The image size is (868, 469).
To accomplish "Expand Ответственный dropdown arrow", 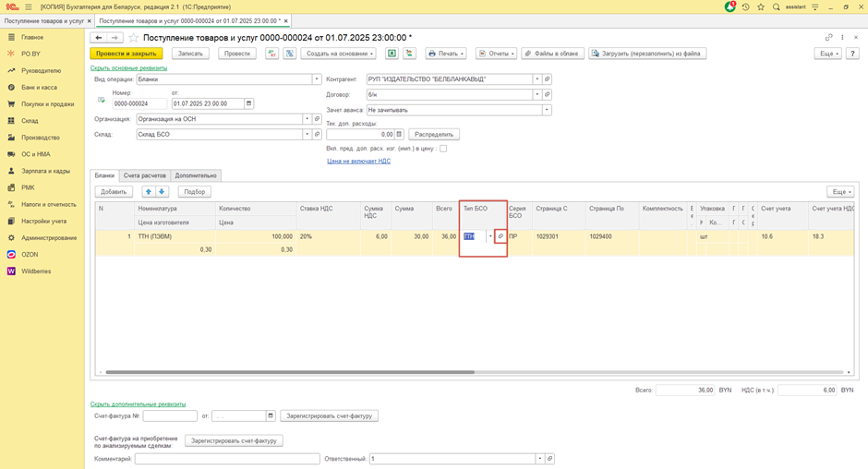I will (540, 459).
